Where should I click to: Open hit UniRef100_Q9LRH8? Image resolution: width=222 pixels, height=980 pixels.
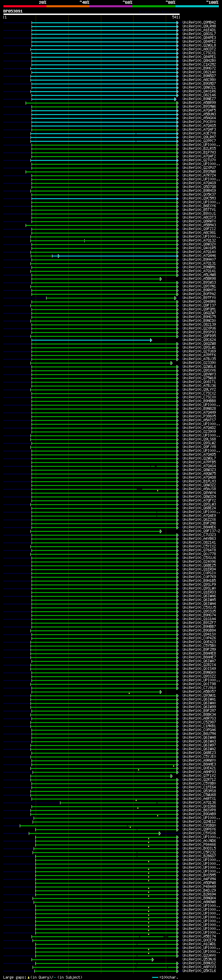(x=199, y=26)
